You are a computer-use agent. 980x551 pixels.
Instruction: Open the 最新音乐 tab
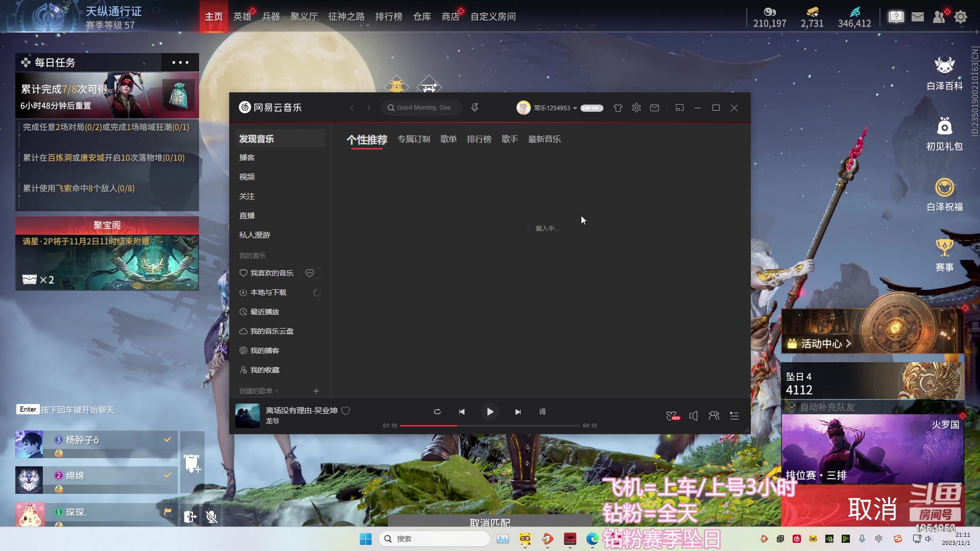(545, 139)
